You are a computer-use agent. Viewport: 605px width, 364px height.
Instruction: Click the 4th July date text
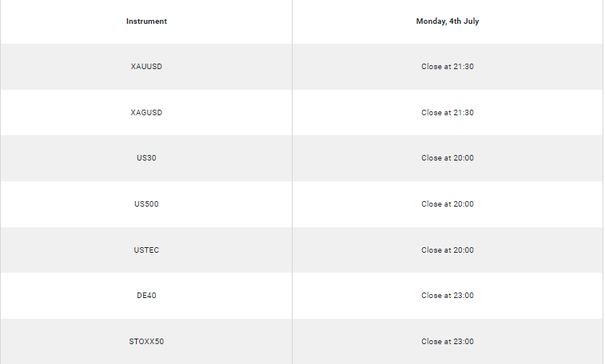tap(463, 21)
